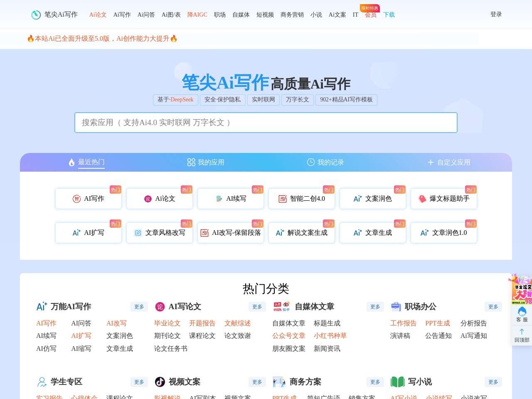
Task: Open the 客服 customer service icon
Action: tap(522, 312)
